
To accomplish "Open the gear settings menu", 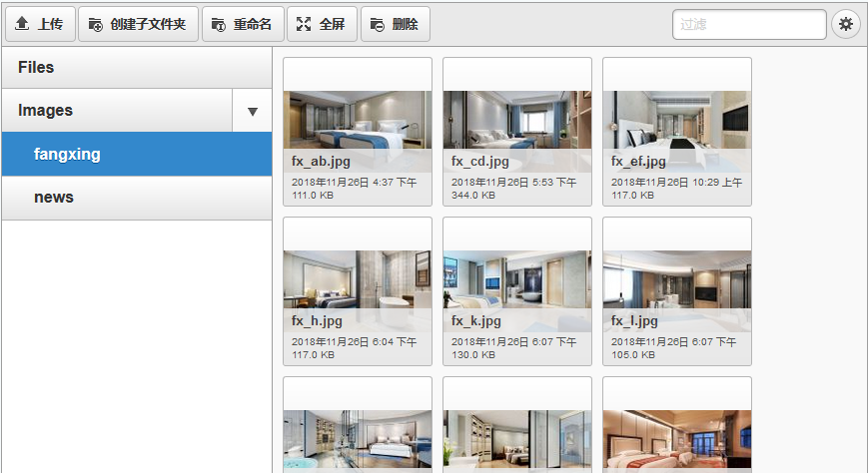I will click(x=845, y=24).
